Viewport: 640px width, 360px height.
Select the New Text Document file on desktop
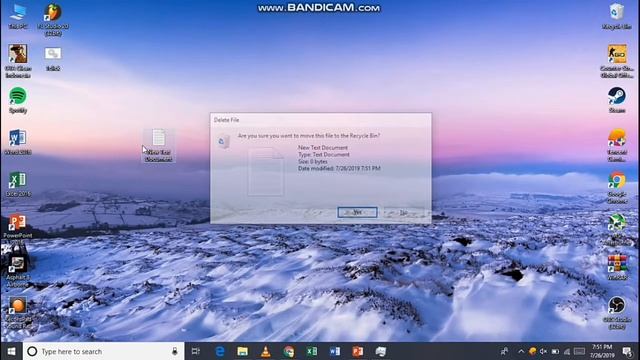pyautogui.click(x=159, y=145)
